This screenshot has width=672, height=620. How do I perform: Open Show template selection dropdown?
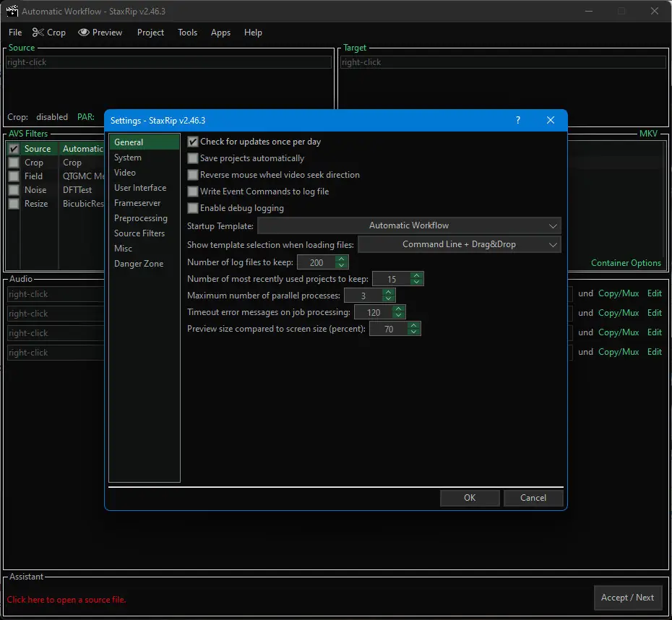click(x=459, y=244)
